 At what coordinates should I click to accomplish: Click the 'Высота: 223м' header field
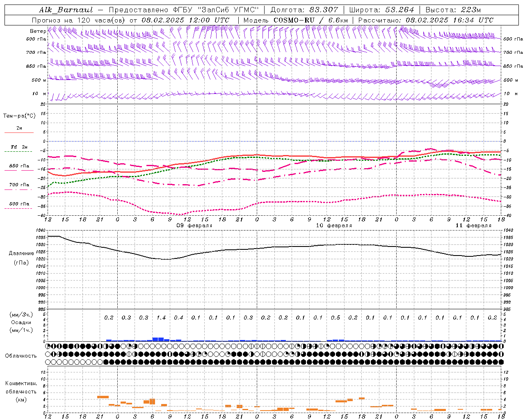[453, 10]
